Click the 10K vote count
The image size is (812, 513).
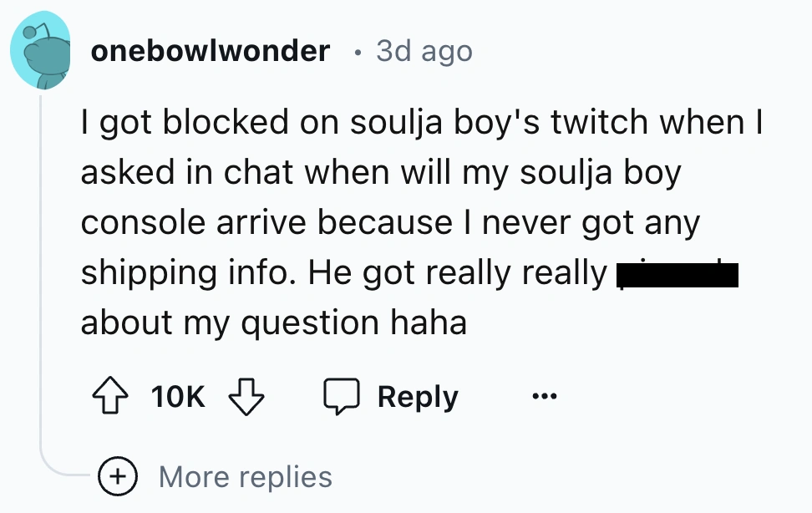179,397
